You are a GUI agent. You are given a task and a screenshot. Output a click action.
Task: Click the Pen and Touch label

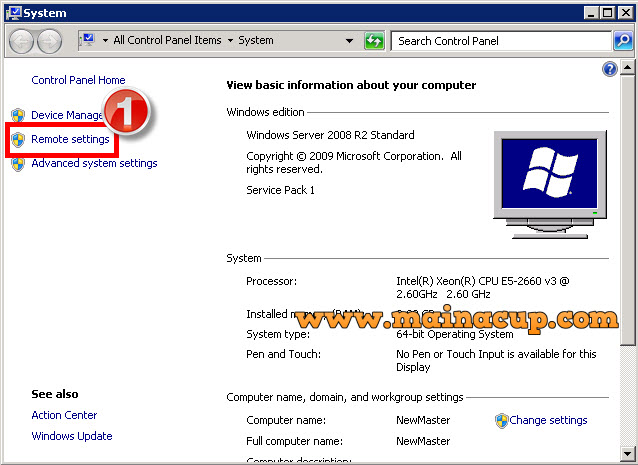point(283,354)
